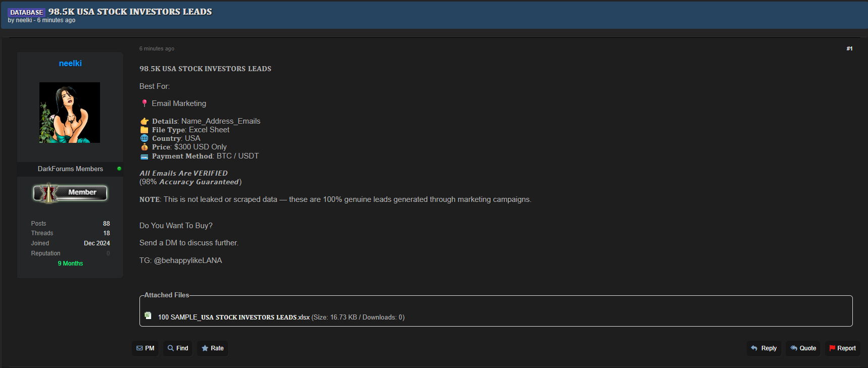Click the user's avatar image
The image size is (868, 368).
click(x=70, y=113)
